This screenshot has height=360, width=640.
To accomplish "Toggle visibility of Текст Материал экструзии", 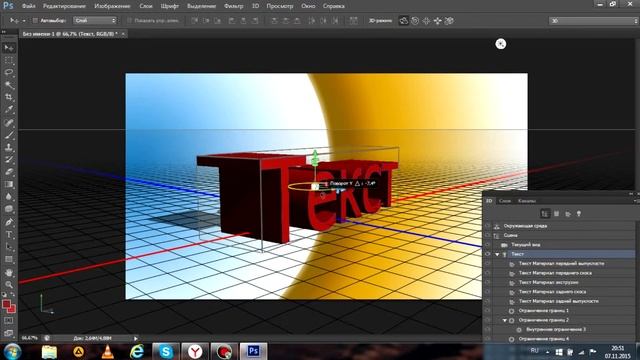I will coord(488,282).
